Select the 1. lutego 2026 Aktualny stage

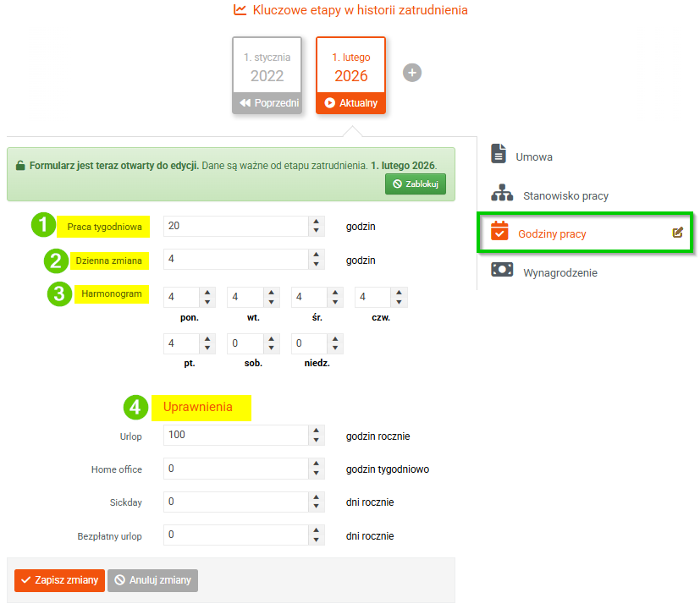click(x=351, y=75)
